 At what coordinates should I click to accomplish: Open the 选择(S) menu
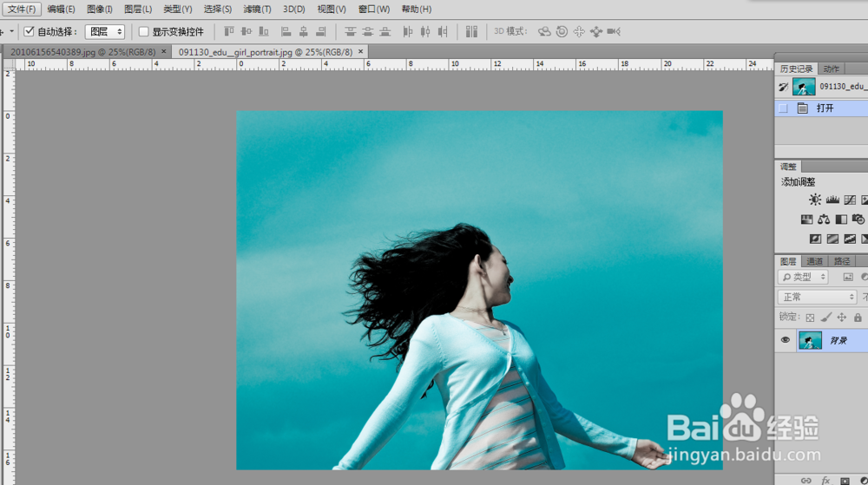pos(218,9)
